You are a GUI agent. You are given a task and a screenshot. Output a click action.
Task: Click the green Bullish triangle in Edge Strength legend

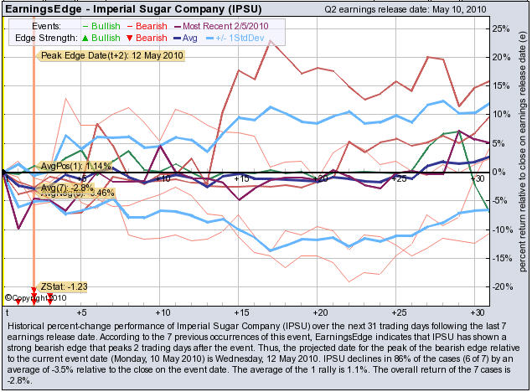click(x=83, y=38)
